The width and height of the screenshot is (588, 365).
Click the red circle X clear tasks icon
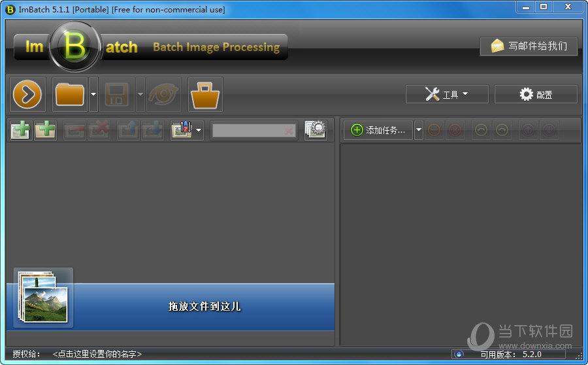tap(455, 130)
